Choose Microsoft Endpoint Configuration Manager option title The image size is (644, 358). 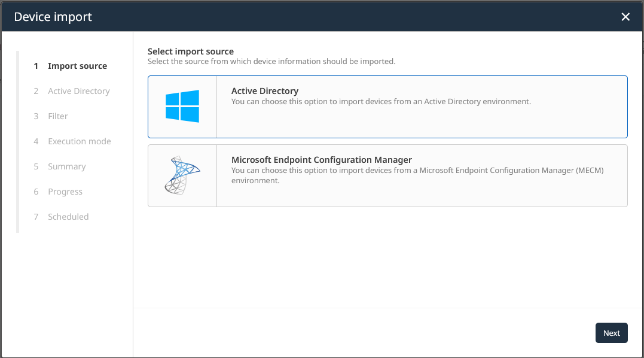point(322,160)
